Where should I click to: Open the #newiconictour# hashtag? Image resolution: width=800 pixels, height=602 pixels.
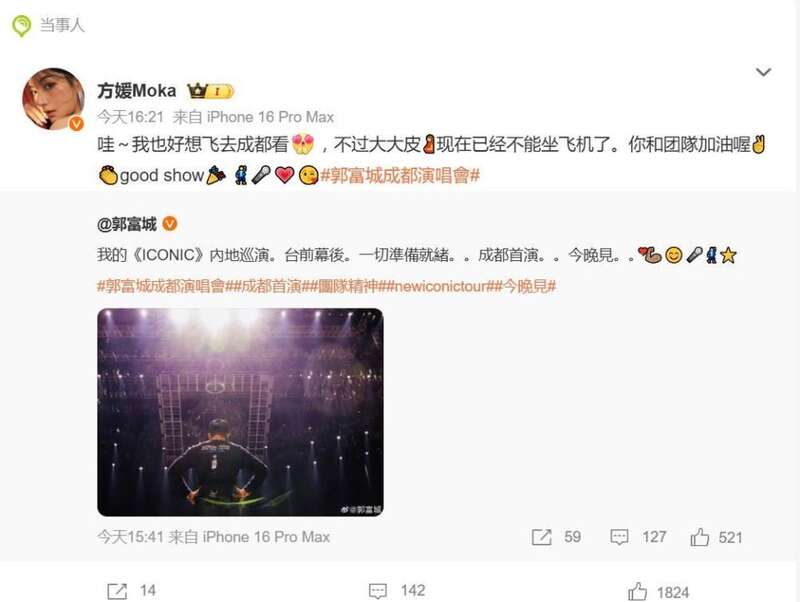[439, 286]
